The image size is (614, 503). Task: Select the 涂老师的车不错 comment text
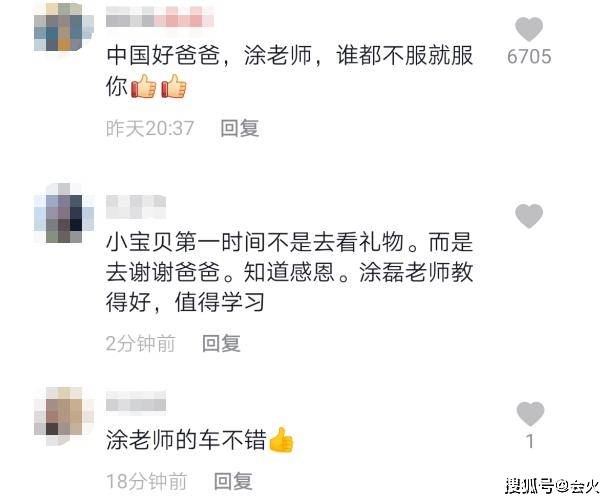(x=200, y=439)
